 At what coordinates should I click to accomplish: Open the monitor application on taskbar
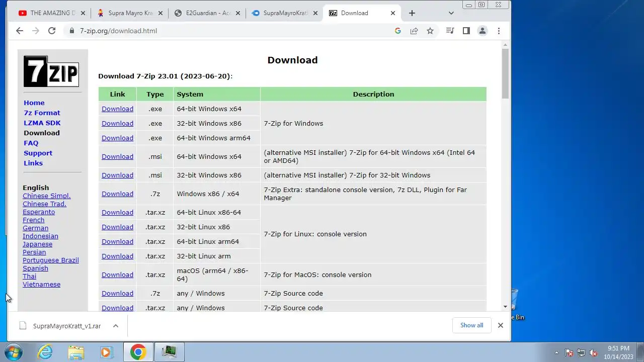coord(169,352)
